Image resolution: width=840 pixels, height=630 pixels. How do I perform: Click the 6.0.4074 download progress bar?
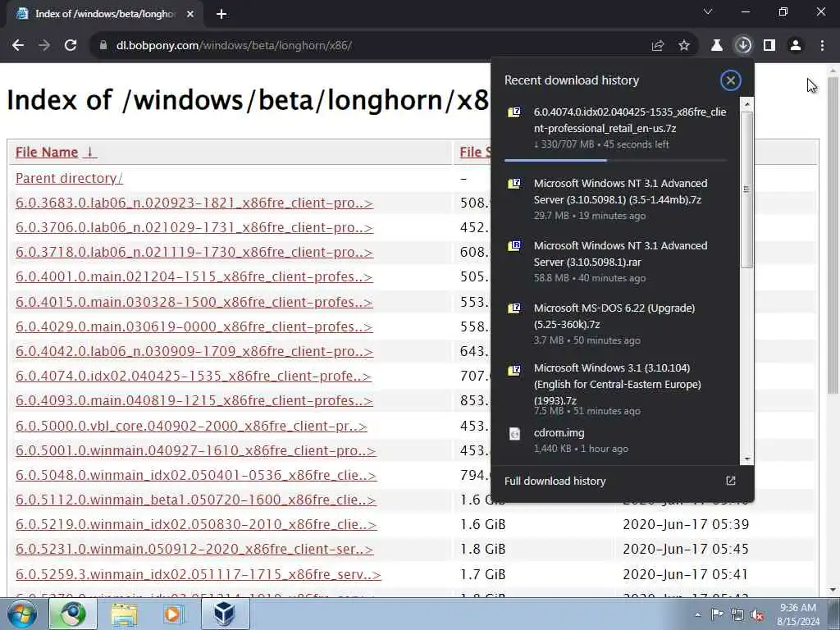pyautogui.click(x=615, y=160)
